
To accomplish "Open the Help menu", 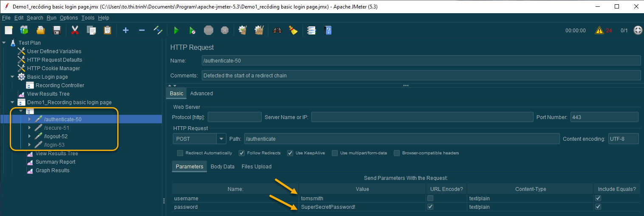I will point(103,18).
